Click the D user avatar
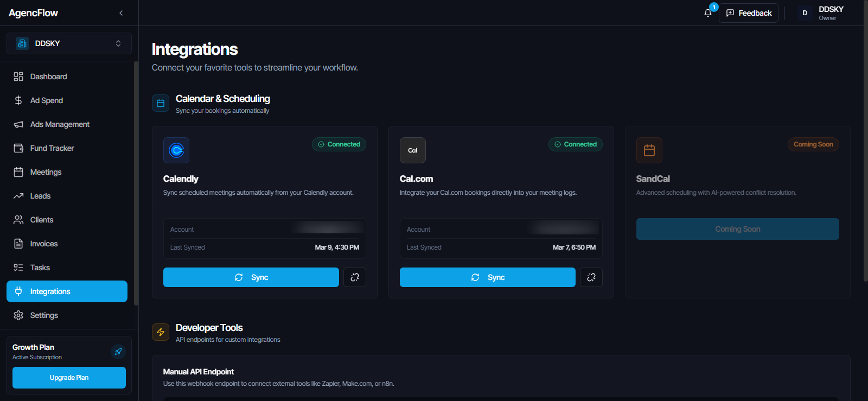This screenshot has height=401, width=868. click(805, 13)
